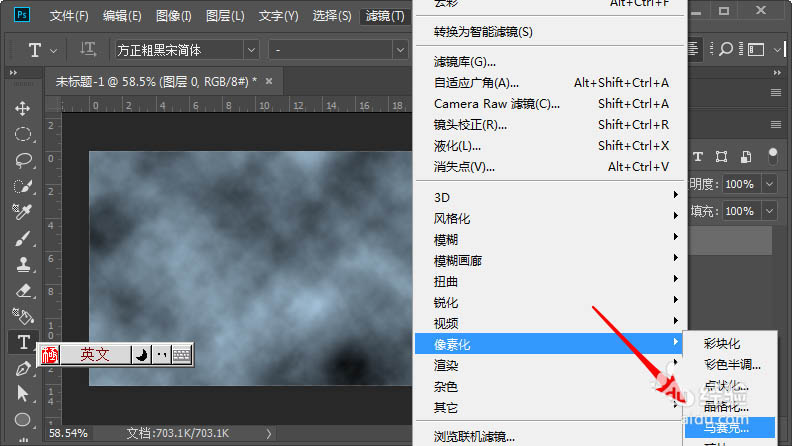Select the Eraser tool

(22, 290)
